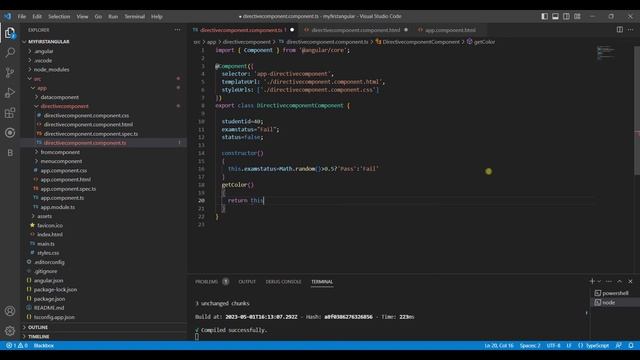
Task: Customize layout icon in title bar
Action: coord(577,16)
